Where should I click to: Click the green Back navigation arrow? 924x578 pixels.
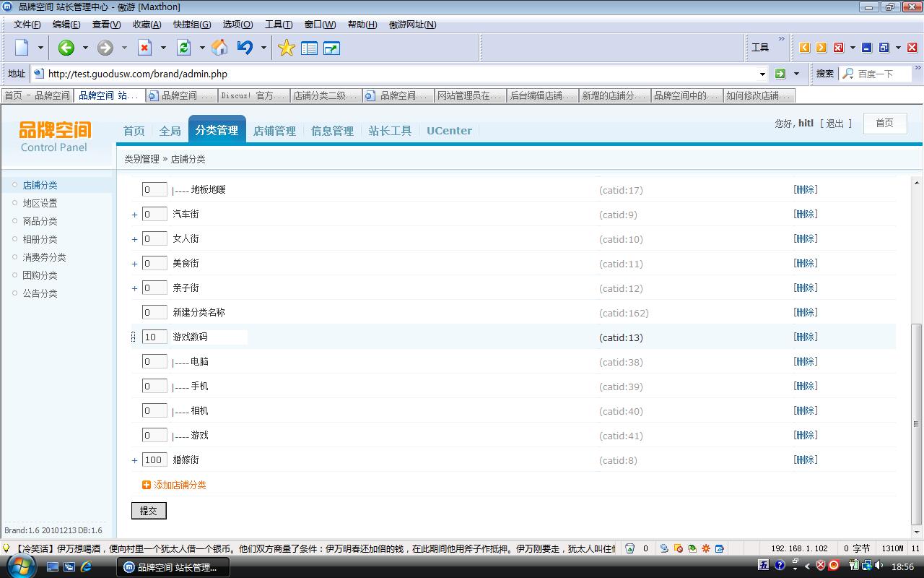66,48
